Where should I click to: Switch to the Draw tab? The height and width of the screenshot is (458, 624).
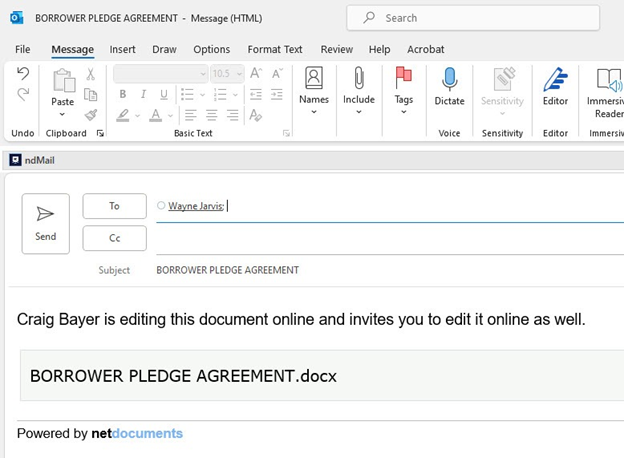(164, 49)
